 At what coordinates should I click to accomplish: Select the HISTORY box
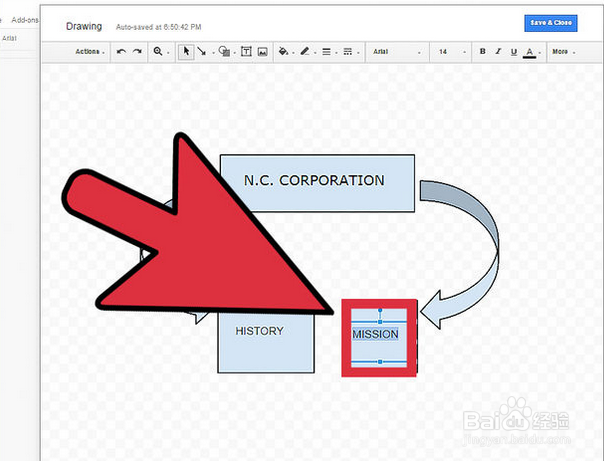tap(266, 343)
